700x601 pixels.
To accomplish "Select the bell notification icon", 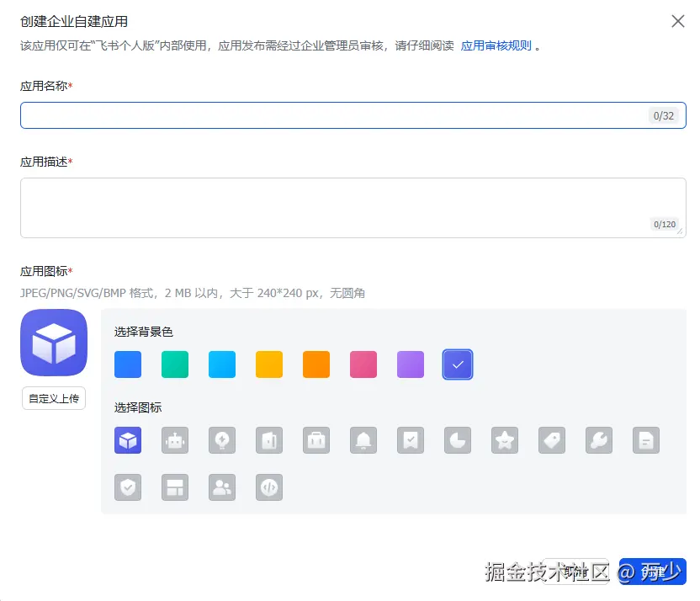I will tap(363, 440).
